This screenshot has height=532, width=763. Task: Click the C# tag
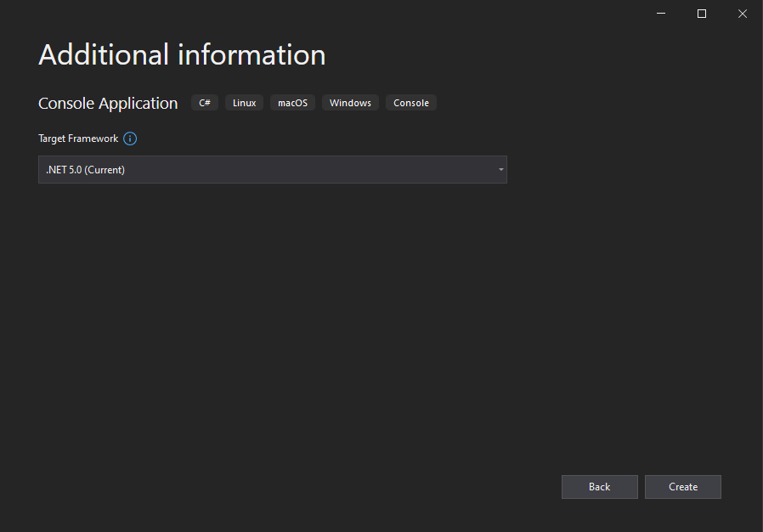(x=205, y=103)
